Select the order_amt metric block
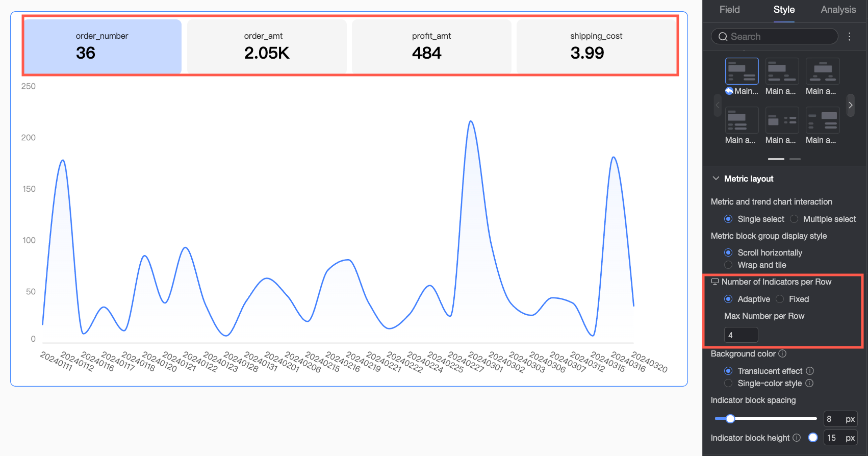This screenshot has width=868, height=456. 267,46
